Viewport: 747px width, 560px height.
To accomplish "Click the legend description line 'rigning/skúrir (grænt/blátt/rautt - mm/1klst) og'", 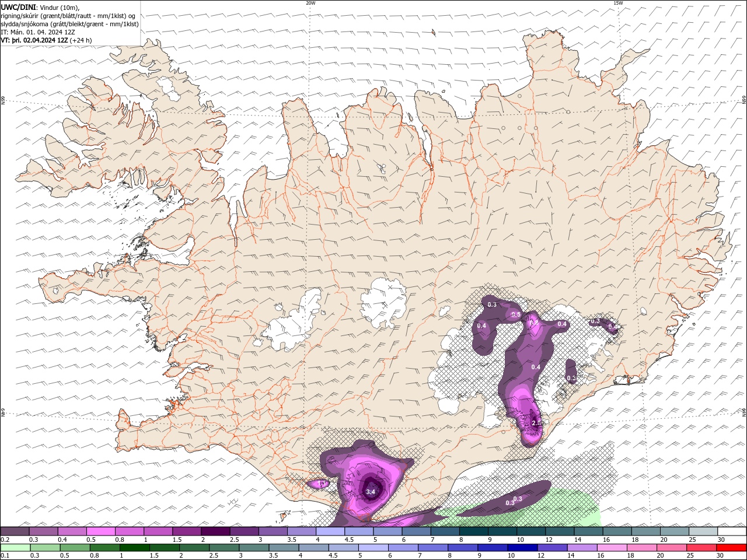I will (68, 15).
